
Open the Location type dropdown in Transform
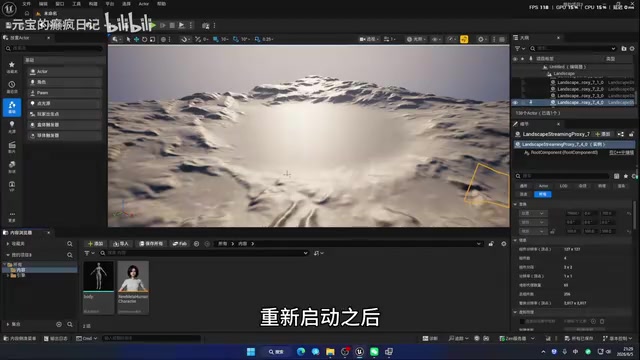pos(533,213)
